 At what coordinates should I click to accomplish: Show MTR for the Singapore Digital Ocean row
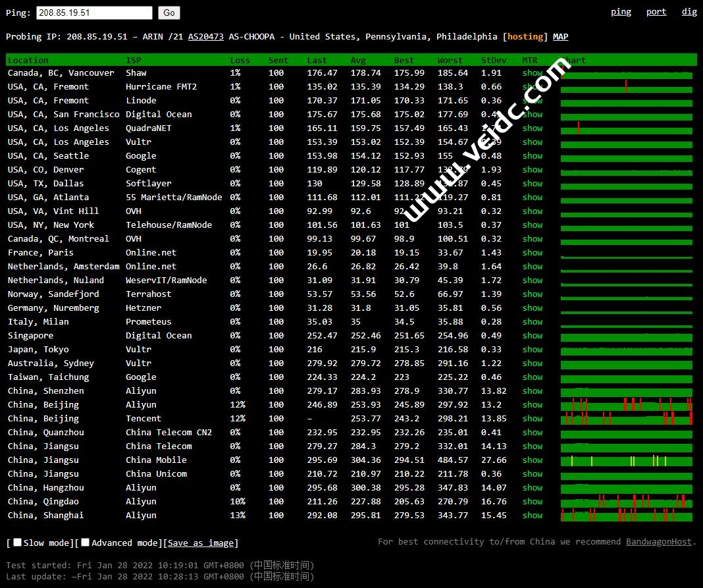(533, 336)
